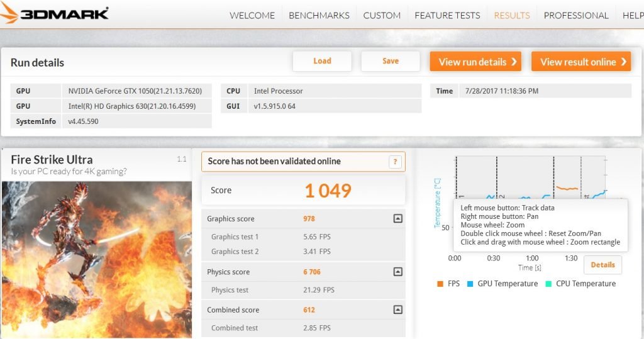Open the Welcome tab
644x339 pixels.
click(x=252, y=16)
